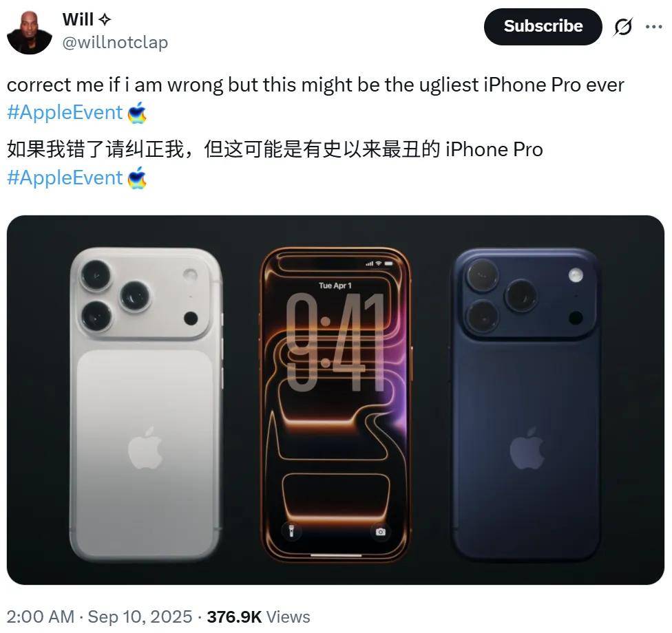This screenshot has width=672, height=633.
Task: Click the tweet timestamp 2:00 AM Sep 10, 2025
Action: click(99, 616)
